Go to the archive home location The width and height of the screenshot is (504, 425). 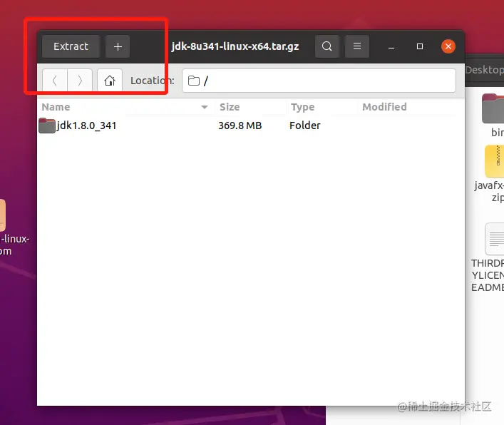110,81
